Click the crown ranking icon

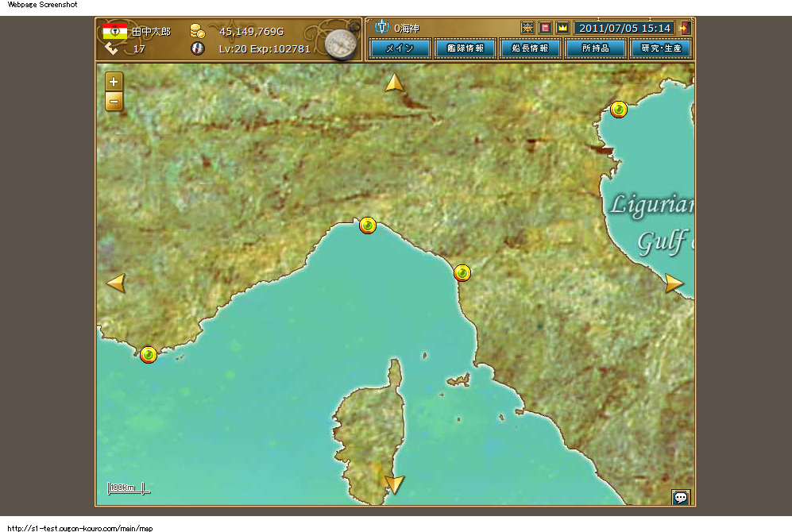point(562,28)
